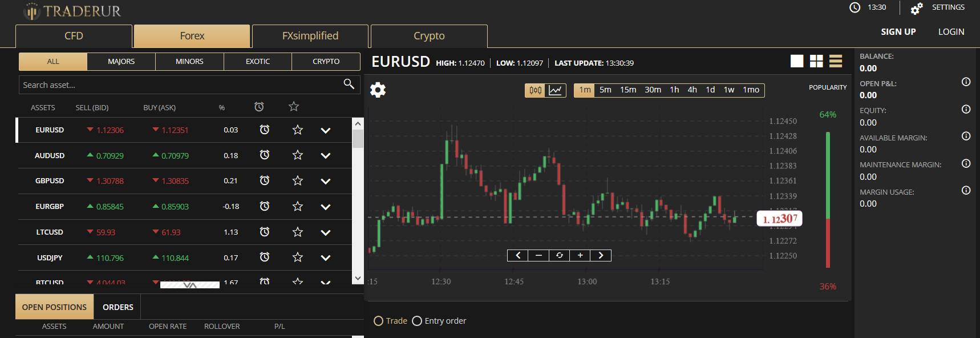The width and height of the screenshot is (980, 338).
Task: Select the Trade radio button
Action: click(x=378, y=321)
